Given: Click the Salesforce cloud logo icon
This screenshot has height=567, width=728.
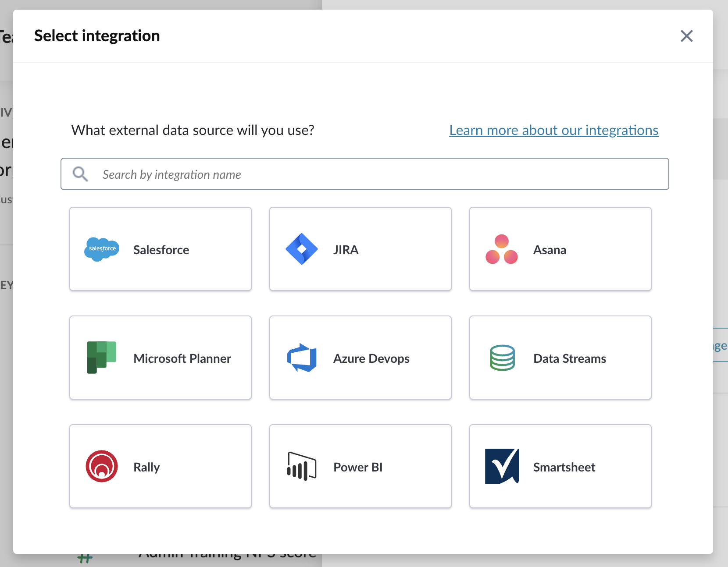Looking at the screenshot, I should pos(102,249).
